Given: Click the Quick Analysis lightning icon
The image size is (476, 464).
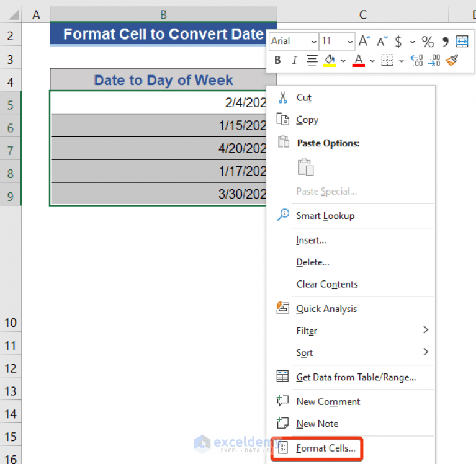Looking at the screenshot, I should tap(282, 308).
